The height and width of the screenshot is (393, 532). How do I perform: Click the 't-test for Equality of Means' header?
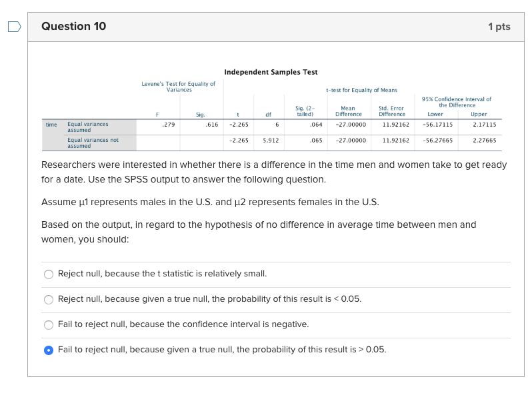coord(362,90)
